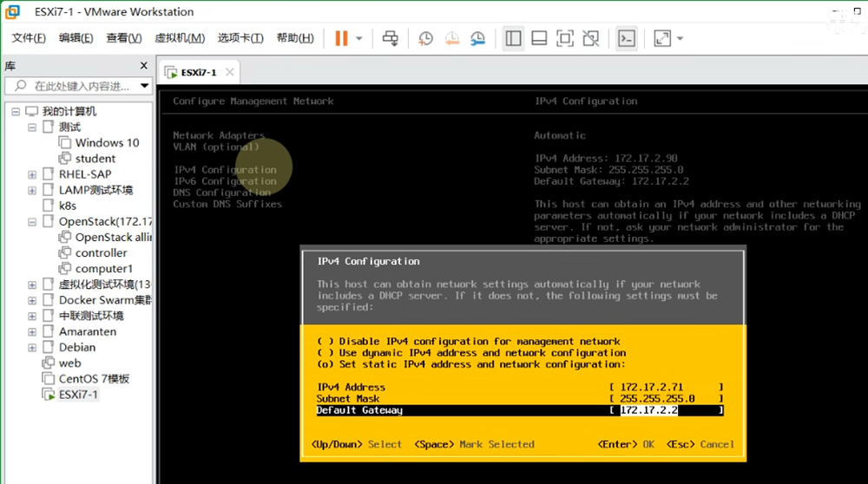
Task: Click the <Enter> OK hint
Action: pos(626,444)
